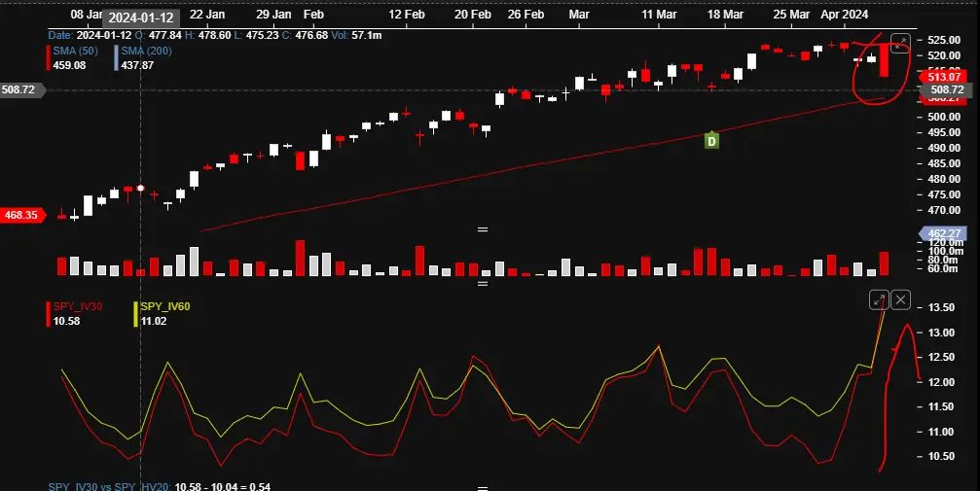Click the 462.27 SMA axis tag

point(943,233)
